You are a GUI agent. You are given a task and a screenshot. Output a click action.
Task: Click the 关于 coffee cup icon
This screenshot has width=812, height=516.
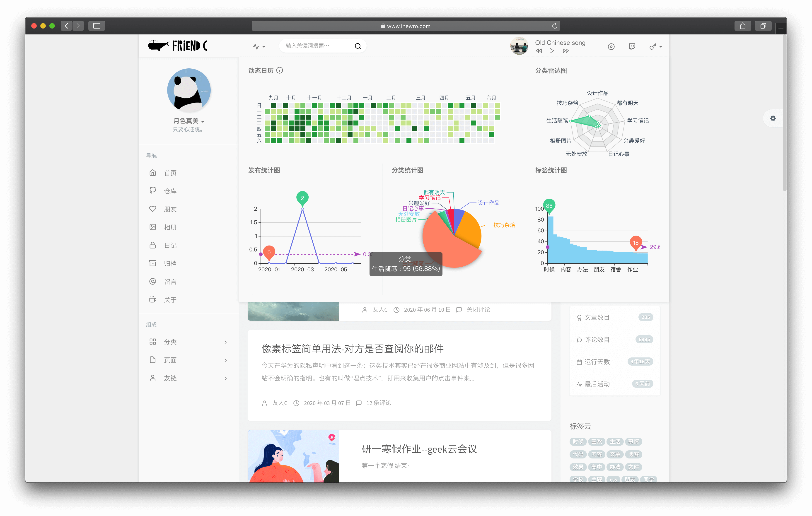click(153, 299)
